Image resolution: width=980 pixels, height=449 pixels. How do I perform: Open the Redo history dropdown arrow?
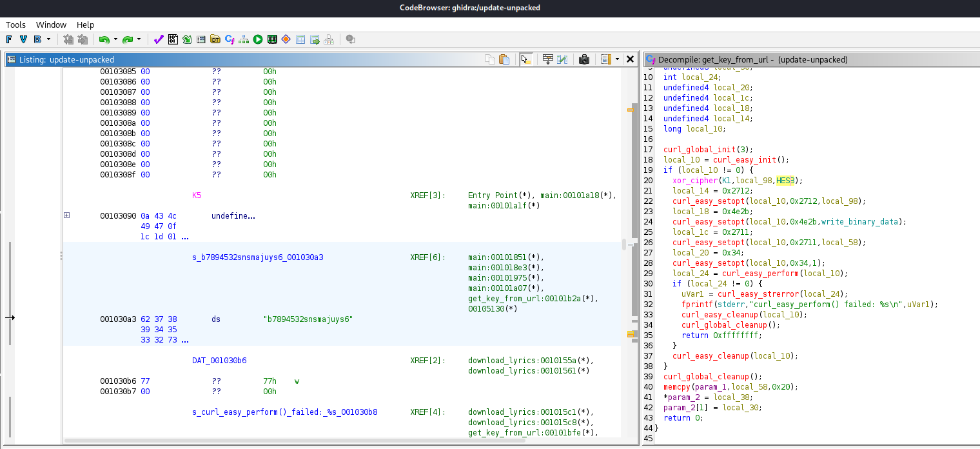pyautogui.click(x=139, y=39)
